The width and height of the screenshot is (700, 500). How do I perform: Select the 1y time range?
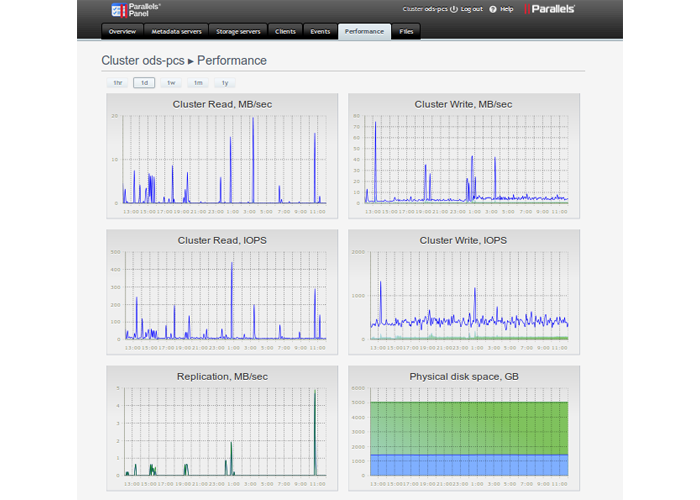225,83
